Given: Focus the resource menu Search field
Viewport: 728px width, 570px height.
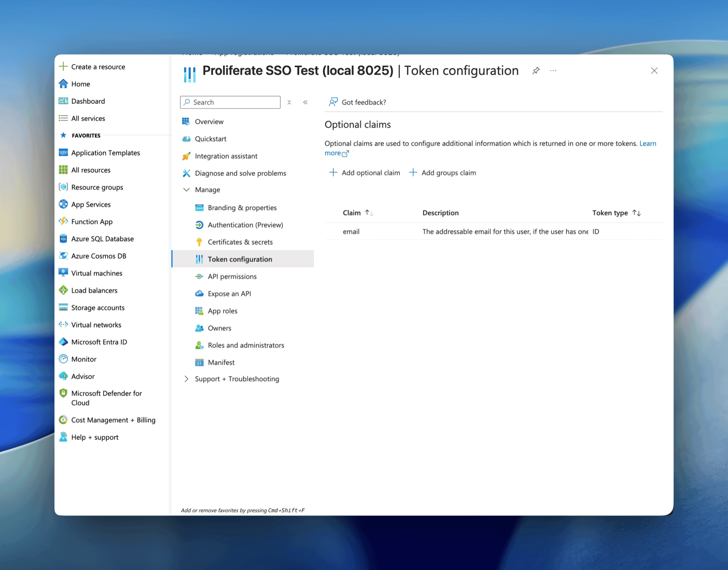Looking at the screenshot, I should click(230, 102).
